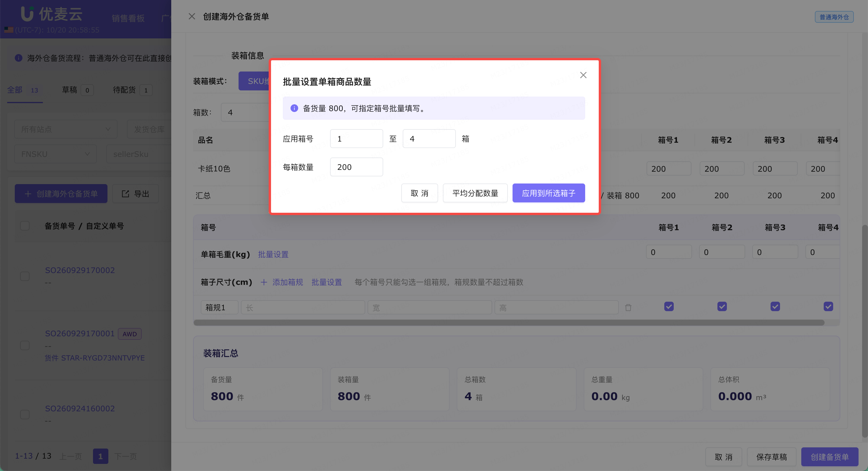Click the export icon beside 导出
Image resolution: width=868 pixels, height=471 pixels.
point(125,194)
